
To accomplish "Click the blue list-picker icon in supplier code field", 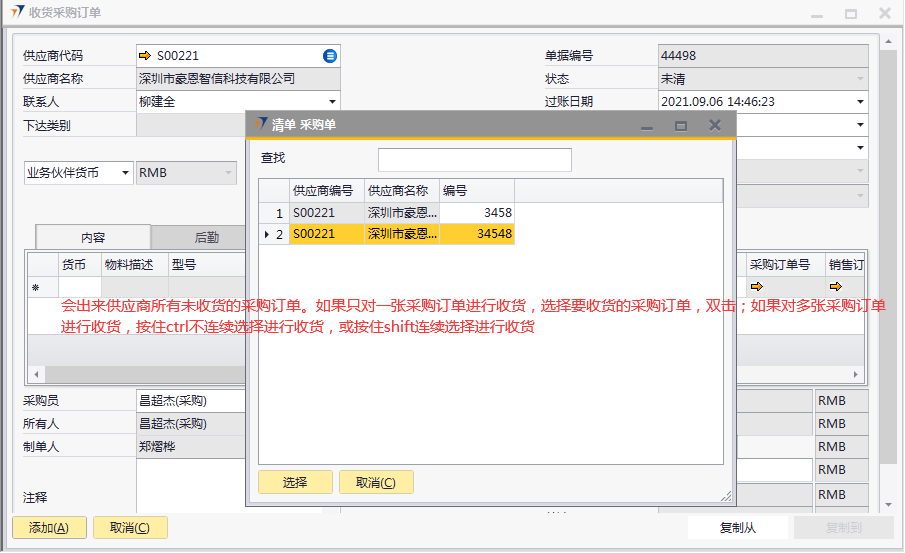I will tap(330, 56).
